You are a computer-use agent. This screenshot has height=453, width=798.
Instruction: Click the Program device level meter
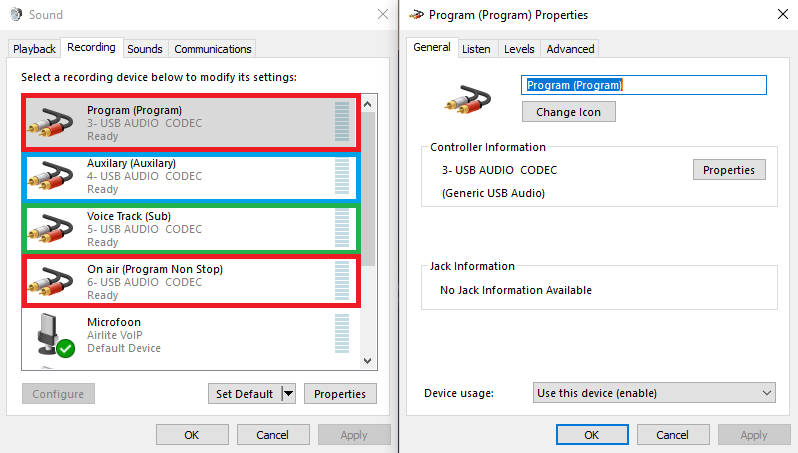[343, 122]
